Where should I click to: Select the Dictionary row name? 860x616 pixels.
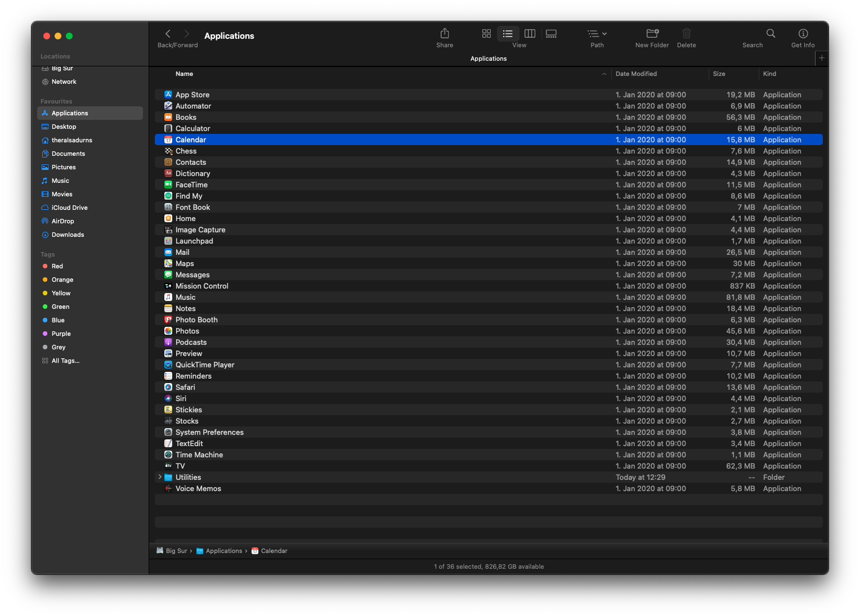click(x=192, y=173)
